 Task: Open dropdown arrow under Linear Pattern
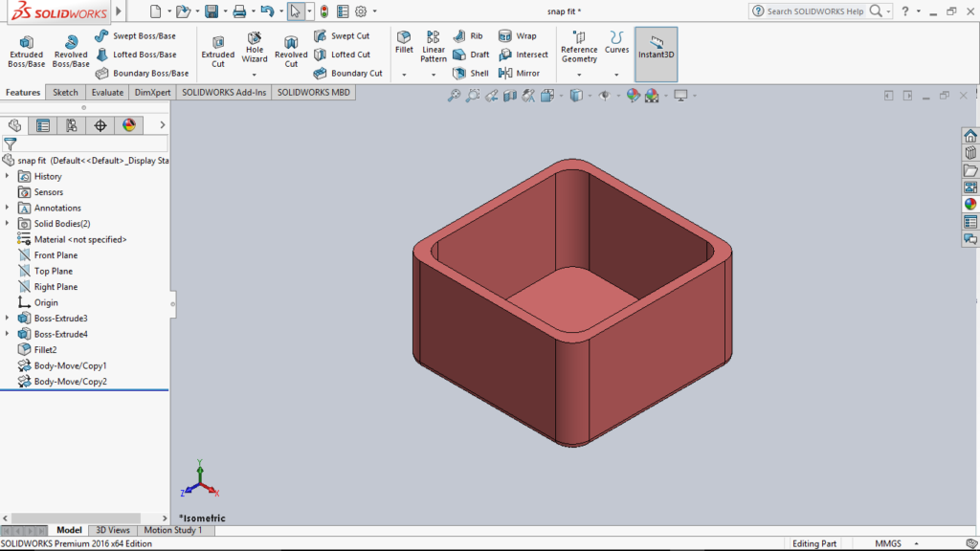pos(434,75)
